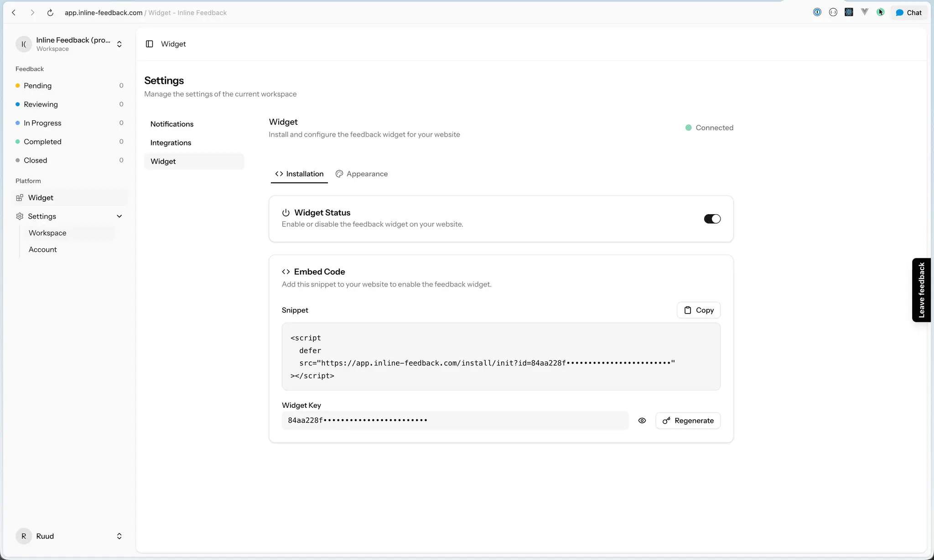This screenshot has width=934, height=560.
Task: Toggle the Widget Status switch off
Action: (x=712, y=219)
